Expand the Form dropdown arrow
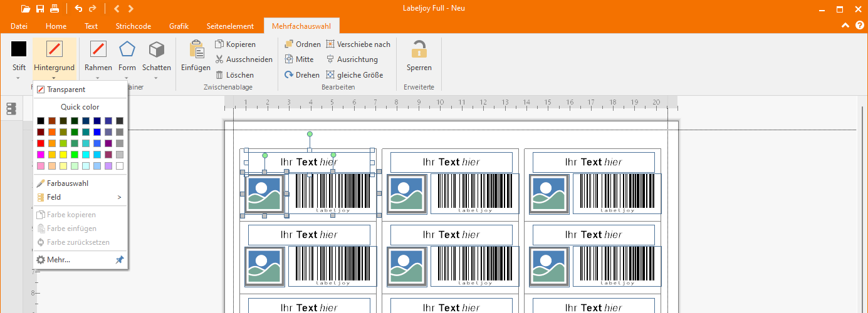This screenshot has height=313, width=868. 127,78
